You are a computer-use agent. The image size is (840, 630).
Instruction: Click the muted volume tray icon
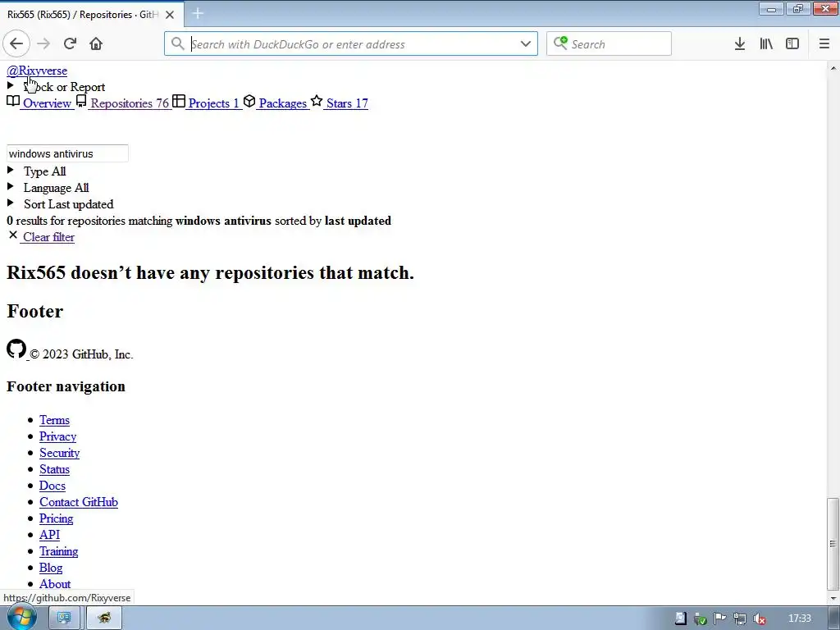coord(759,619)
